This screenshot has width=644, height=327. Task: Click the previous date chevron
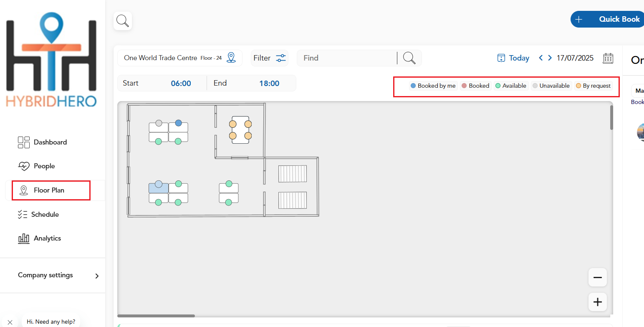click(540, 58)
